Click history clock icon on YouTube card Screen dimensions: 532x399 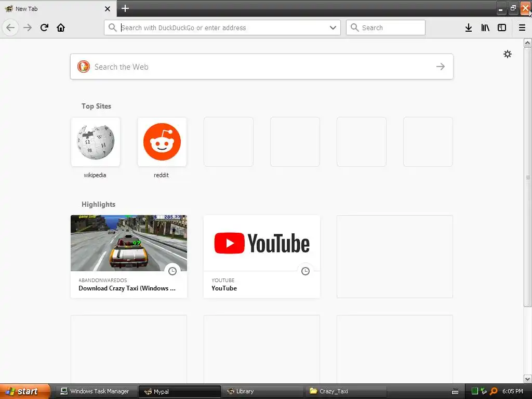pos(305,271)
